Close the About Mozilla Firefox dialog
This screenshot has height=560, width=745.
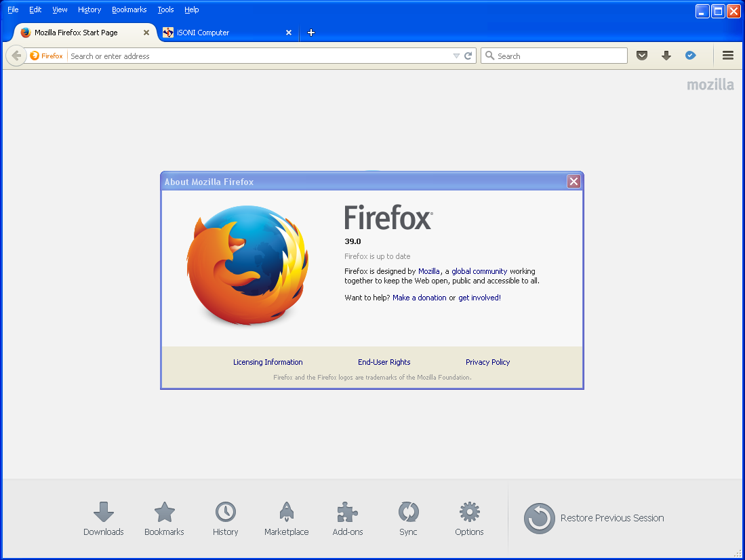573,181
